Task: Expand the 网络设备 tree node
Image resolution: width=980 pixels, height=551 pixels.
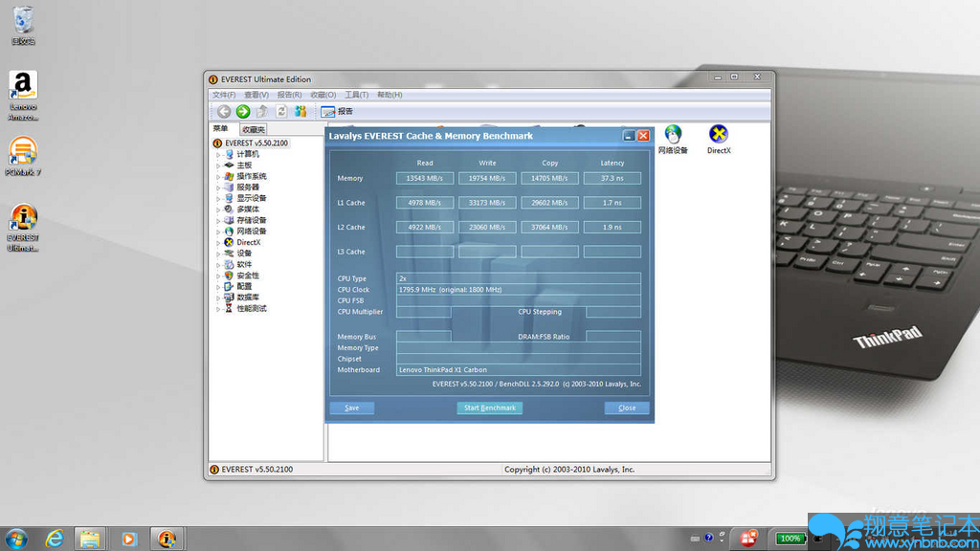Action: 218,231
